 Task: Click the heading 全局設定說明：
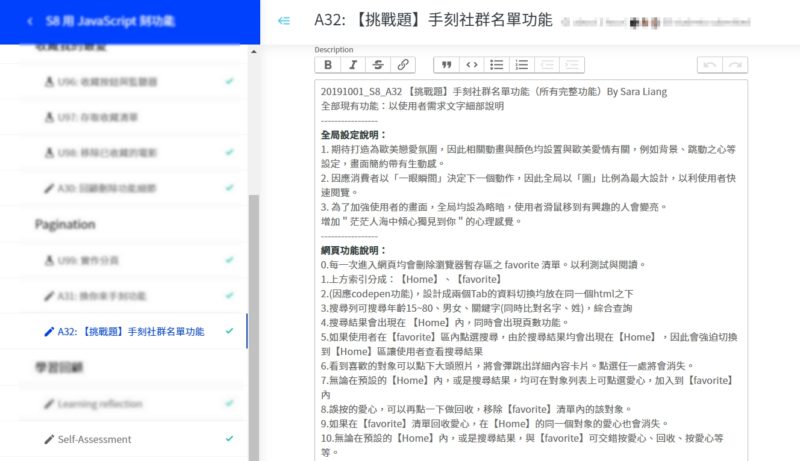click(354, 135)
